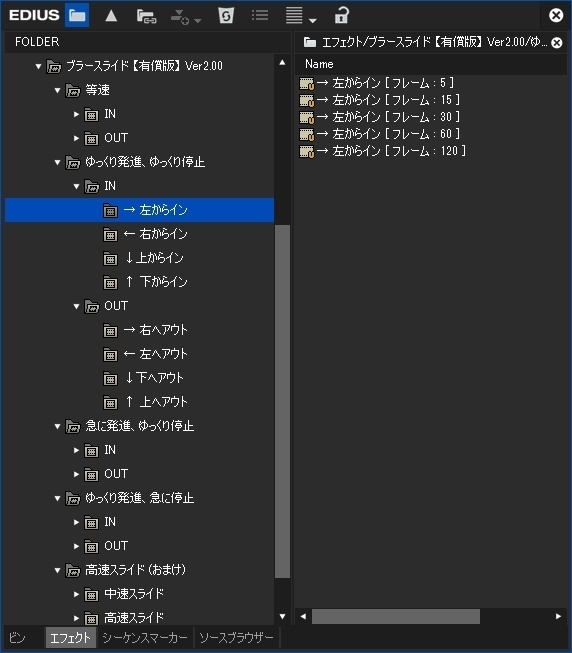Viewport: 572px width, 653px height.
Task: Collapse the 高速スライド (おまけ) folder
Action: 57,570
